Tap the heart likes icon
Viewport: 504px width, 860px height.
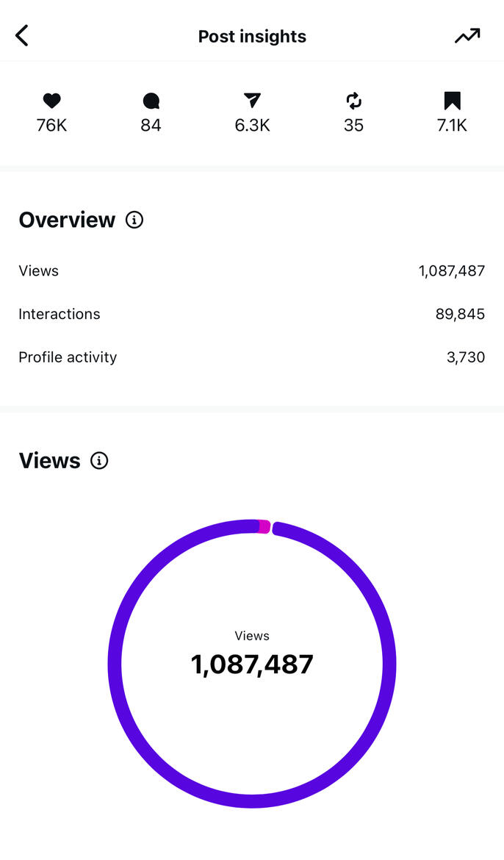51,101
